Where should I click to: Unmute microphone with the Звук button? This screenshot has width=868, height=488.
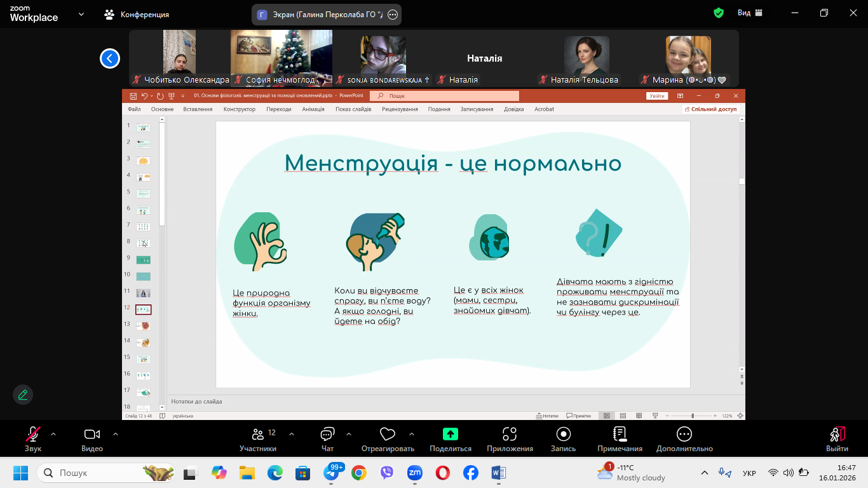pos(32,435)
